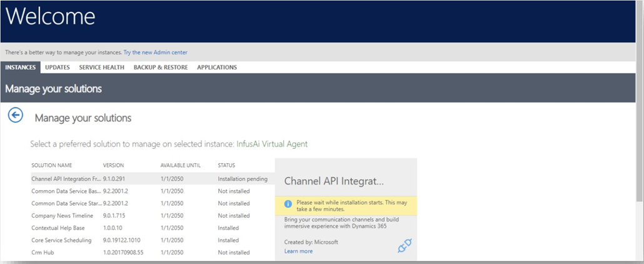Image resolution: width=644 pixels, height=264 pixels.
Task: Select the Common Data Service Starter row
Action: pos(153,203)
